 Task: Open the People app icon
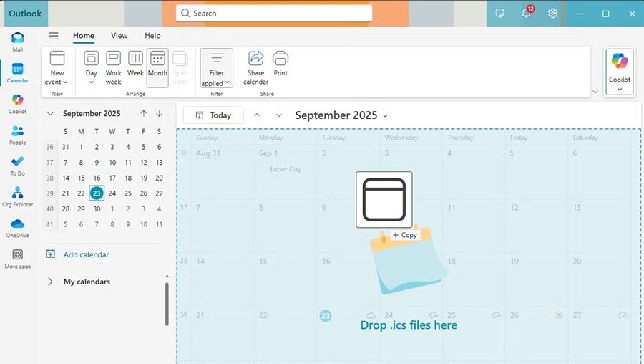(17, 134)
